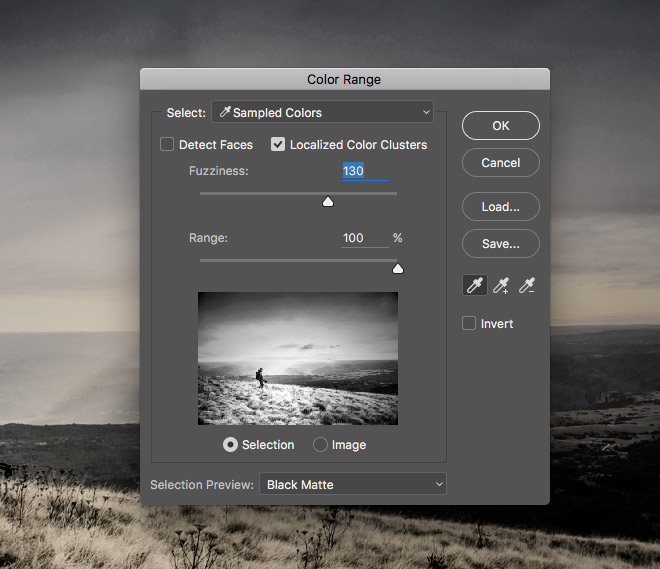
Task: Select the Add to Sample eyedropper
Action: coord(501,286)
